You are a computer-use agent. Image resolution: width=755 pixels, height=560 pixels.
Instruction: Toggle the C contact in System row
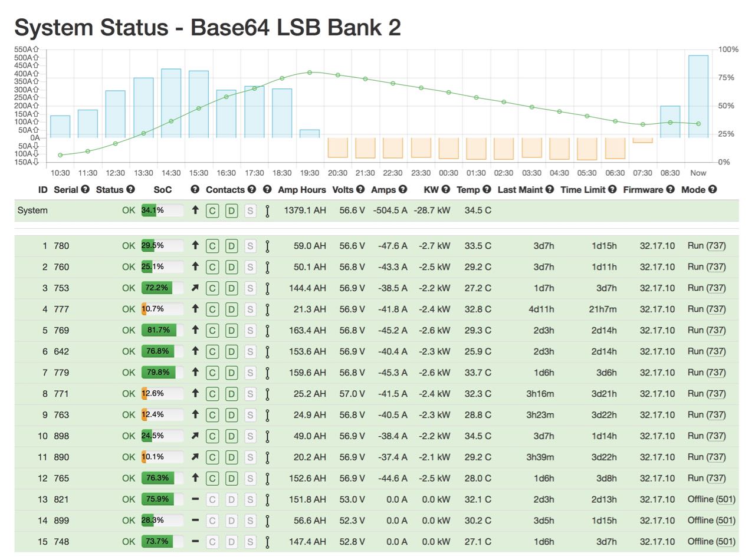click(212, 210)
